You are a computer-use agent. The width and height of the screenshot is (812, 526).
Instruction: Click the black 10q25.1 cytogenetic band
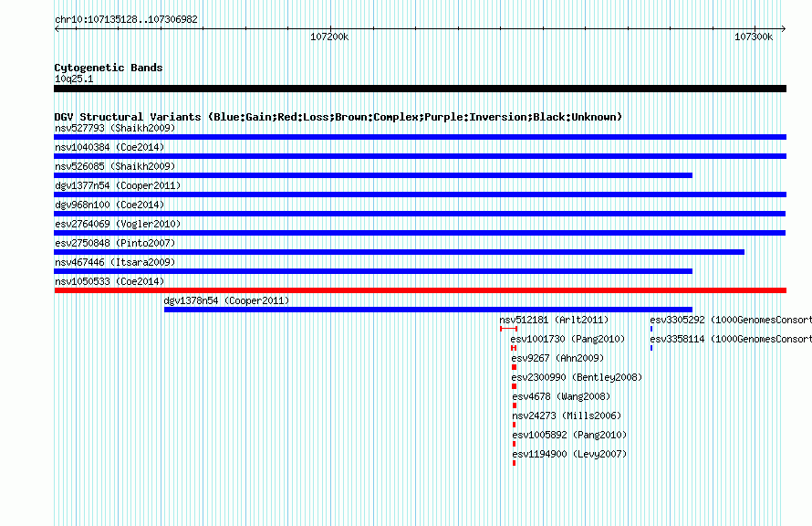[x=420, y=89]
